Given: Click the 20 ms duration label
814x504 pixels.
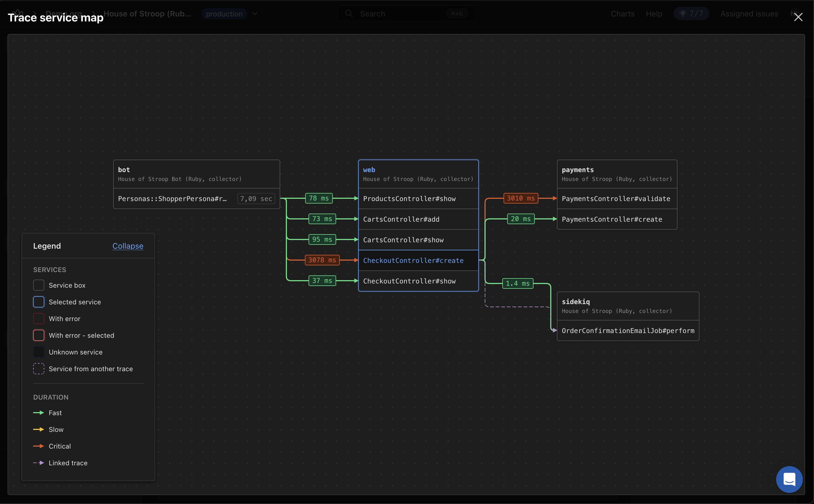Looking at the screenshot, I should [521, 219].
